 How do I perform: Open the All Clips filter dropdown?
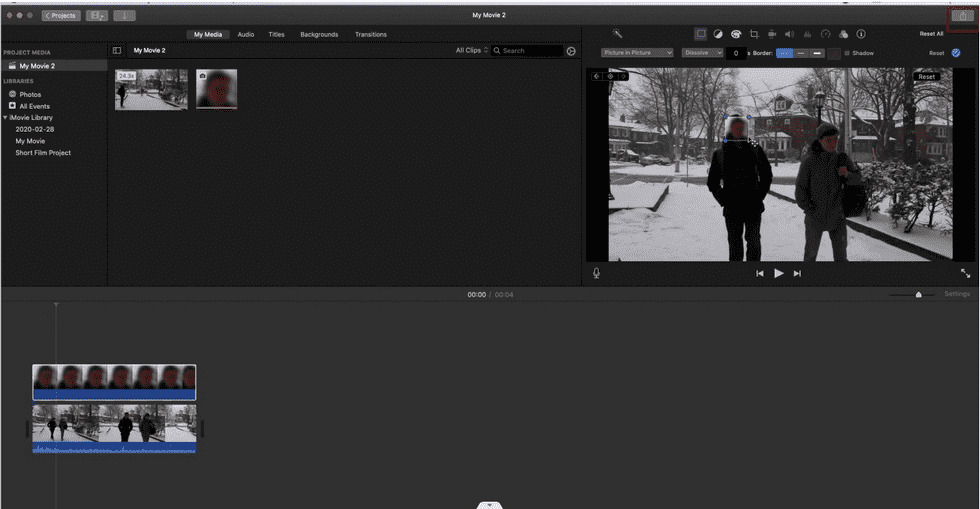[x=472, y=51]
